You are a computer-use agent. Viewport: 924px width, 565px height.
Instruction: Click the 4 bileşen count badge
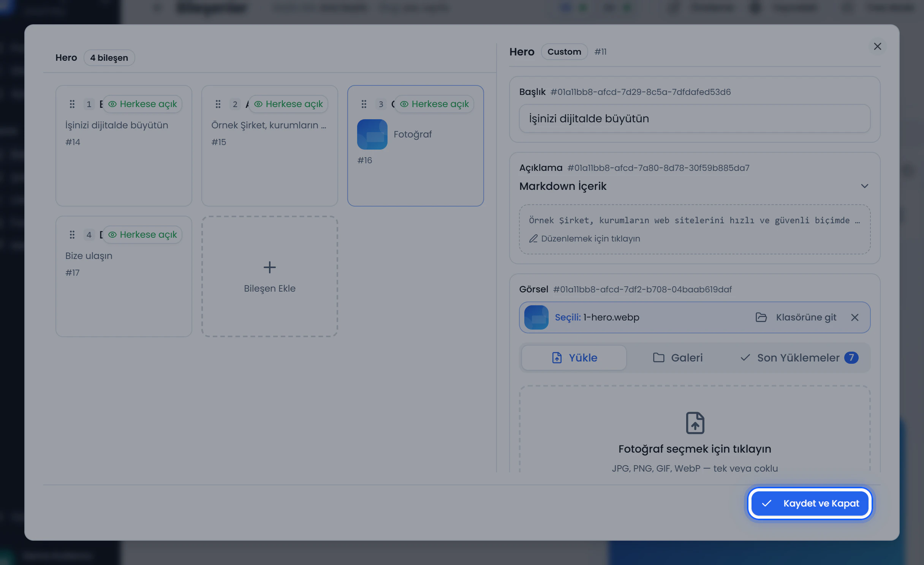pos(109,58)
